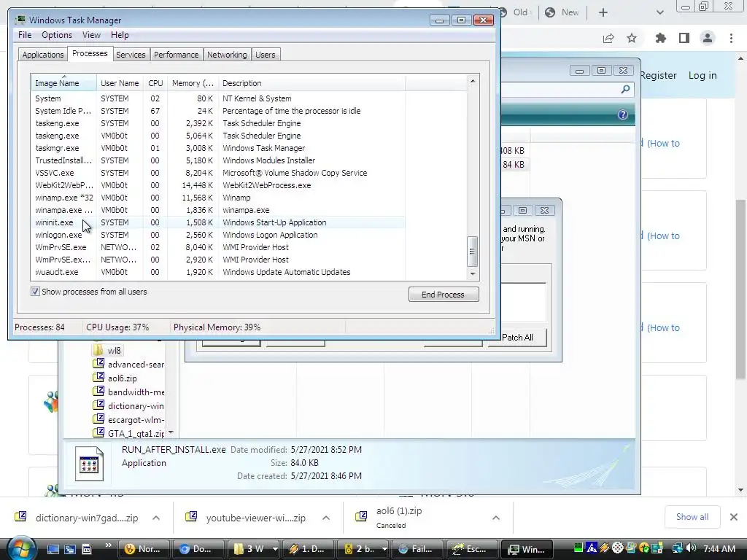Click the green CPU meter tray icon

coord(578,548)
